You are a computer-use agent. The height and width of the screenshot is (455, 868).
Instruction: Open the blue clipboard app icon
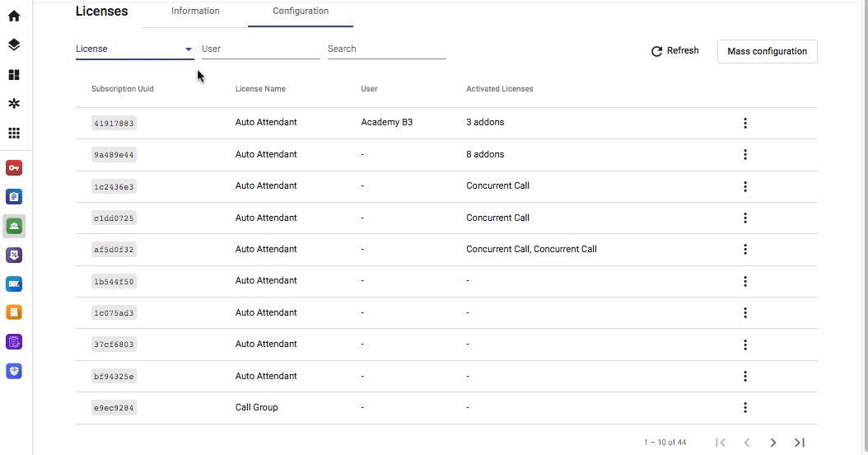tap(14, 197)
